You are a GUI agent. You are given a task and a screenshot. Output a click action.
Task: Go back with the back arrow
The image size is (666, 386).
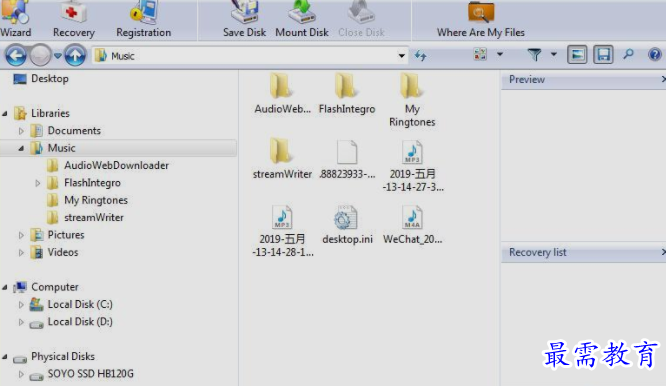tap(16, 56)
